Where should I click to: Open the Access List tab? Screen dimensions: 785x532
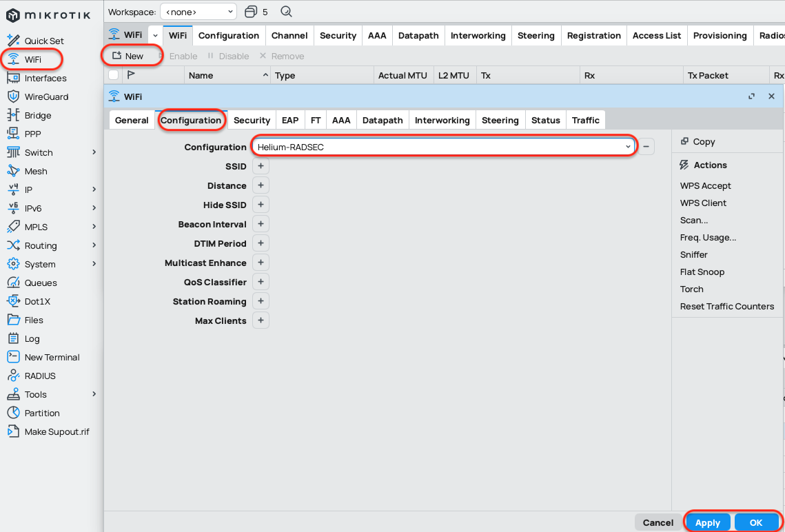click(656, 36)
